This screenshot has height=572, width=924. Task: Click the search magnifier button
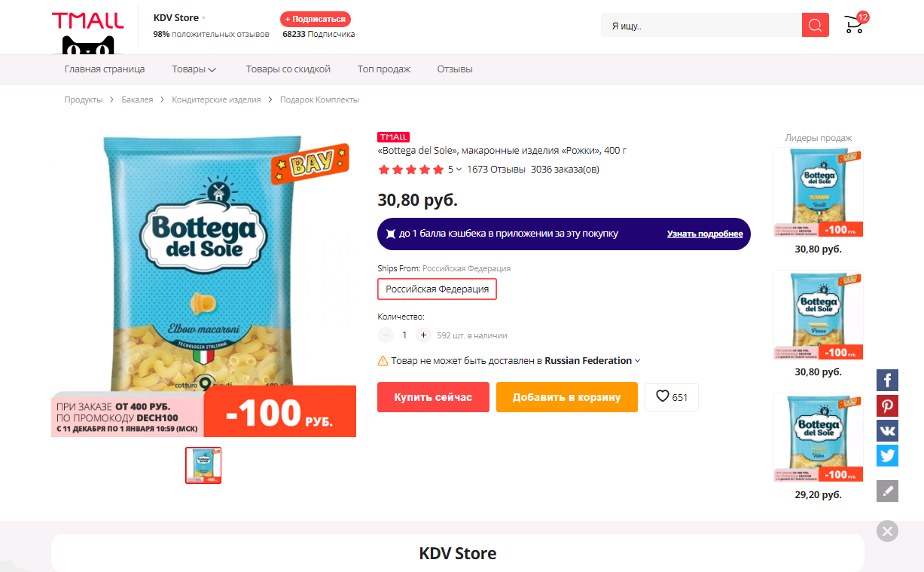[815, 25]
